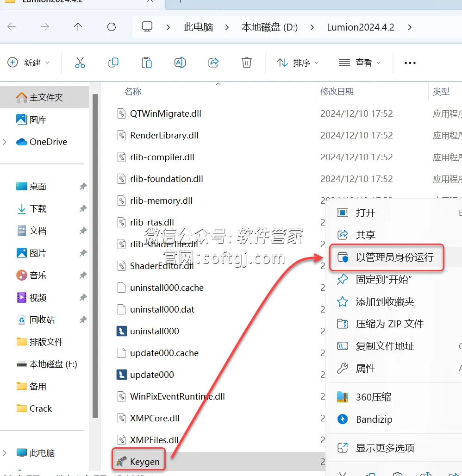Viewport: 462px width, 476px height.
Task: Open 主文件夹 in the sidebar
Action: (x=44, y=97)
